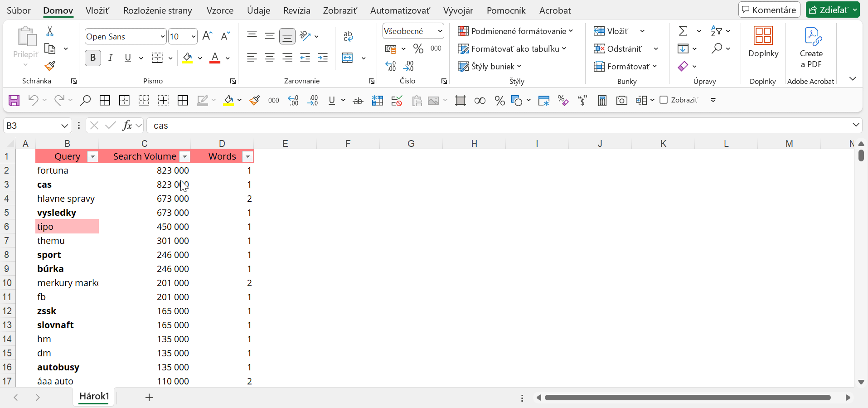This screenshot has height=408, width=868.
Task: Switch to the Údaje ribbon tab
Action: (258, 10)
